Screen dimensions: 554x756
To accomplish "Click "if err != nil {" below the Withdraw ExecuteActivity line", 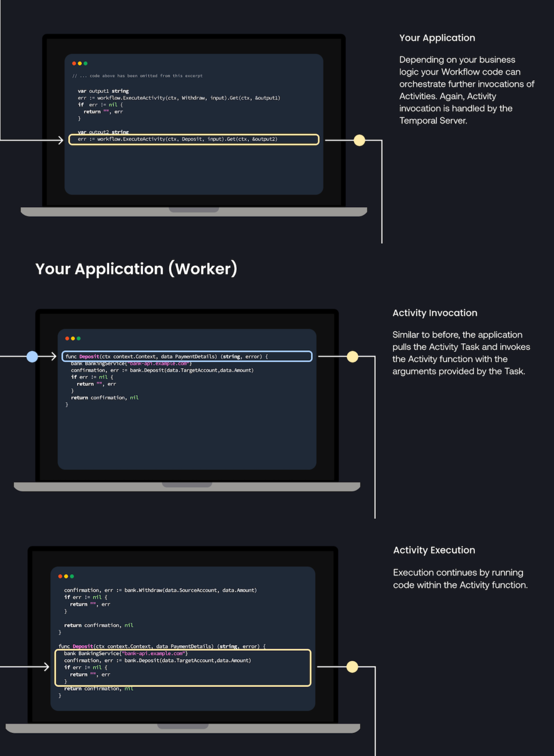I will [100, 105].
